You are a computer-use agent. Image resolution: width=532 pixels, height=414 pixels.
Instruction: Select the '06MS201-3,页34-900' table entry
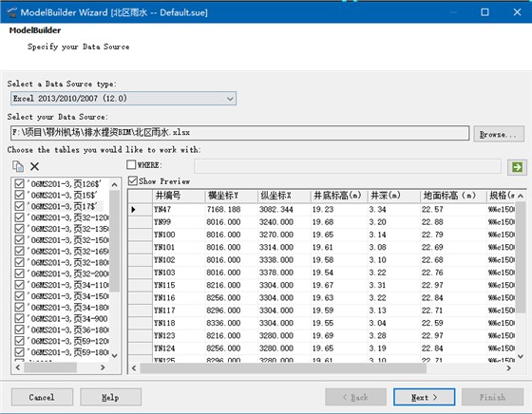coord(67,319)
